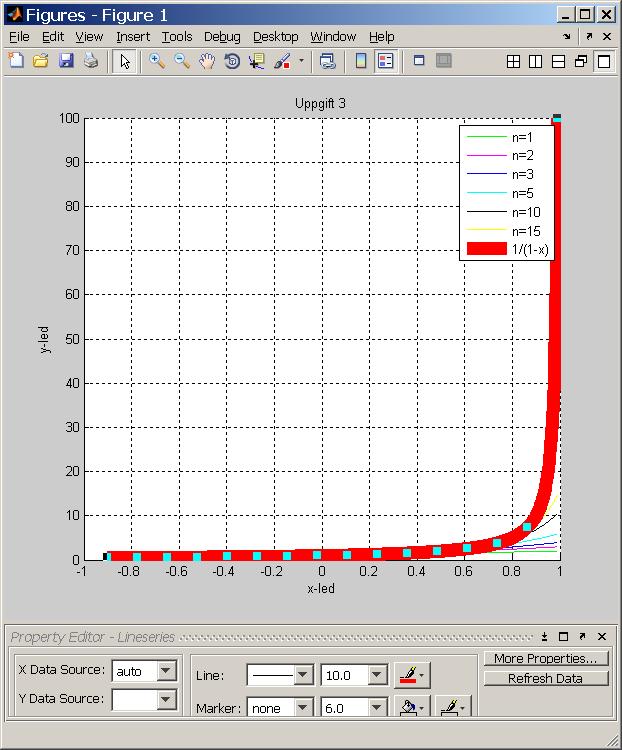
Task: Close the Property Editor panel
Action: (602, 637)
